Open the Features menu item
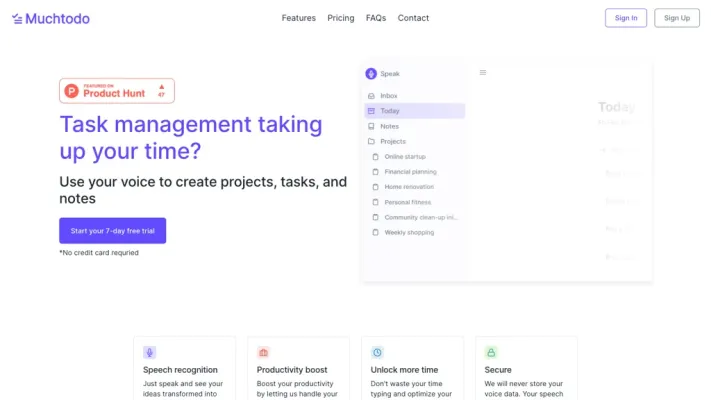This screenshot has height=400, width=711. [x=298, y=18]
